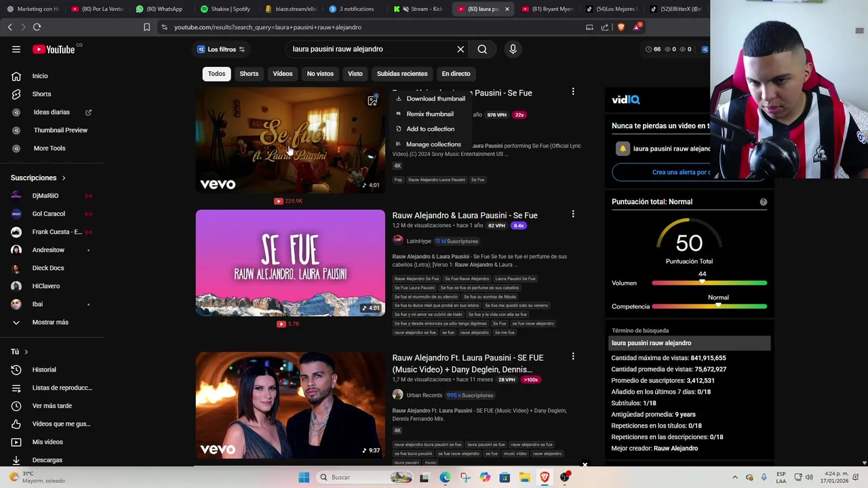Open options menu for first video result
This screenshot has height=488, width=868.
(573, 91)
